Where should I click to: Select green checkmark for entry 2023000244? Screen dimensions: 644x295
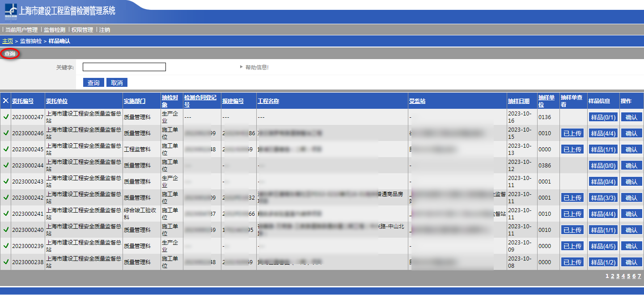(x=6, y=165)
